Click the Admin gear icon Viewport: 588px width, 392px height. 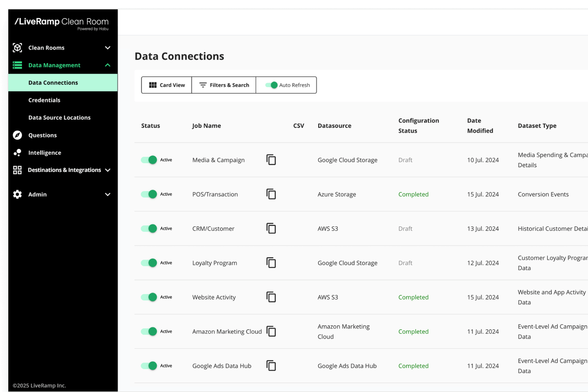[x=18, y=195]
